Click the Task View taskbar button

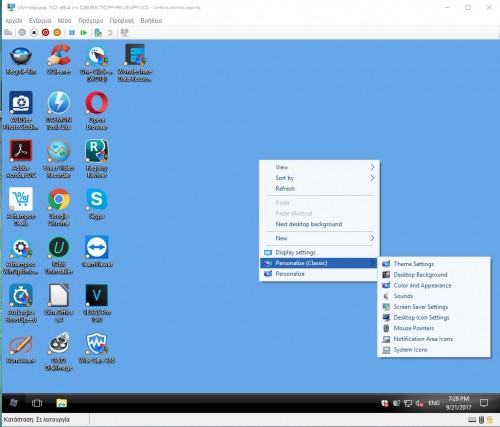pos(37,403)
